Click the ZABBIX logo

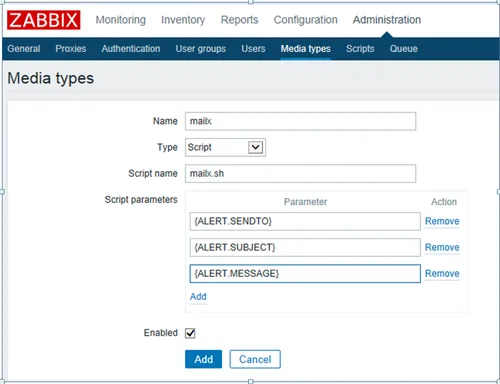[44, 20]
